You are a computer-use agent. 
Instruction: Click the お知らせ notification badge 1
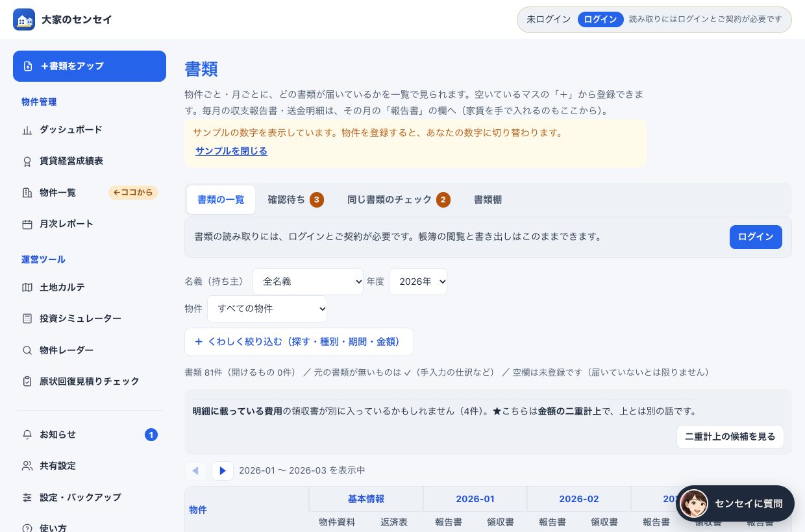tap(151, 435)
